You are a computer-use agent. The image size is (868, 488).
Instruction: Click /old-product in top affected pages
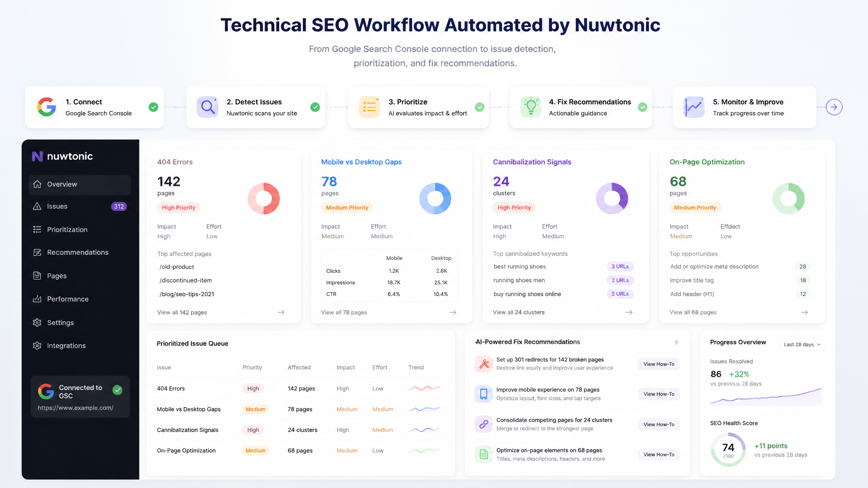pyautogui.click(x=177, y=267)
